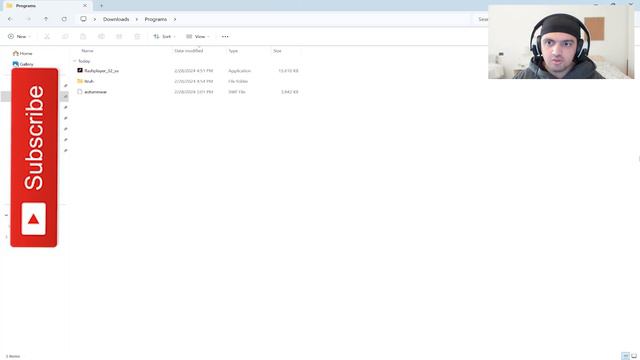Click the items count in status bar
Screen dimensions: 640x360
[x=13, y=356]
